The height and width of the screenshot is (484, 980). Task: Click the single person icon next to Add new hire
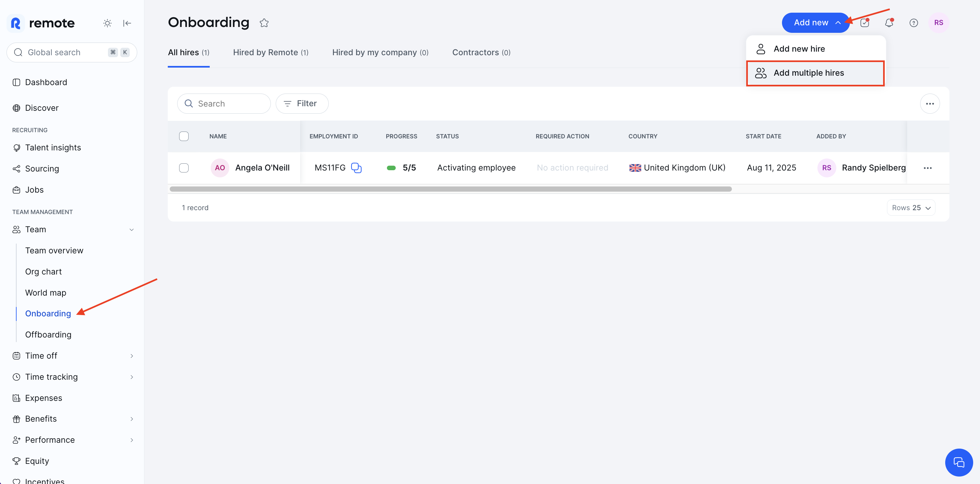click(761, 49)
